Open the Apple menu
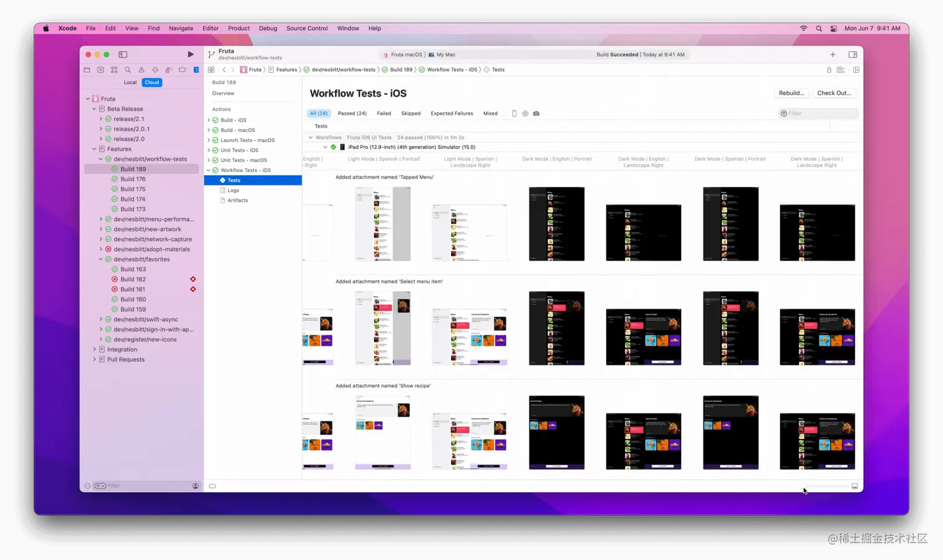Screen dimensions: 943x560 pos(46,28)
